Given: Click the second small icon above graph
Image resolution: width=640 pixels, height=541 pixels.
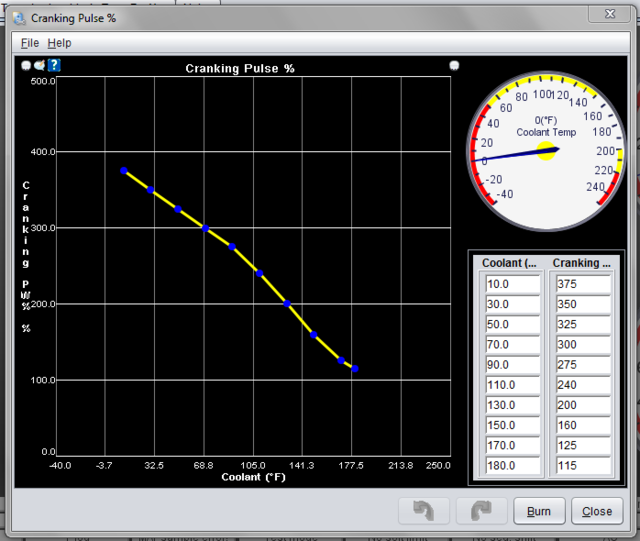Looking at the screenshot, I should click(x=40, y=66).
